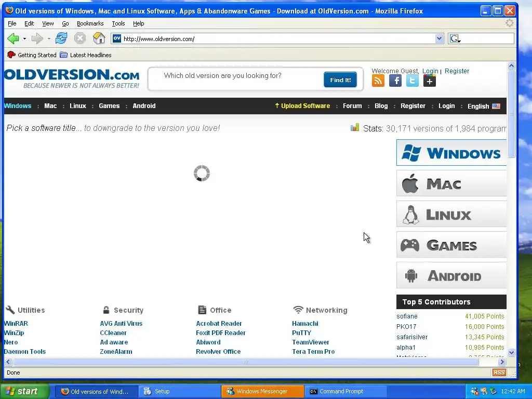Image resolution: width=532 pixels, height=399 pixels.
Task: Click the vertical scrollbar down arrow
Action: pyautogui.click(x=511, y=353)
